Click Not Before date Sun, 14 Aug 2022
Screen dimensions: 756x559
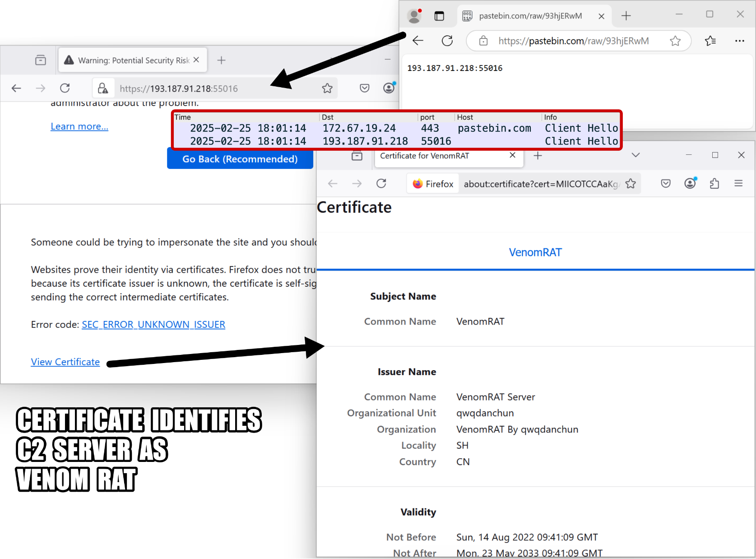527,537
